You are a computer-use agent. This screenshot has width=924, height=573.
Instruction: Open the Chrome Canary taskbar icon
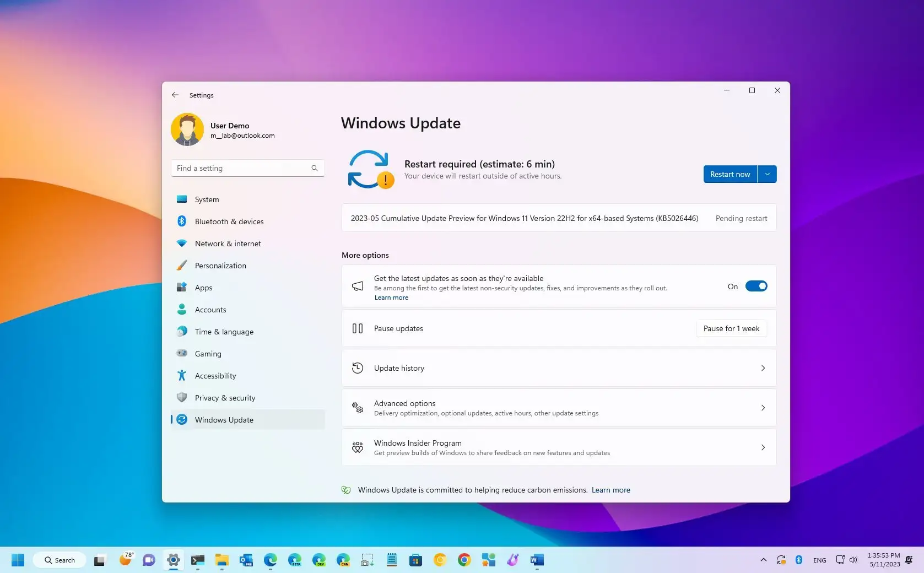440,560
